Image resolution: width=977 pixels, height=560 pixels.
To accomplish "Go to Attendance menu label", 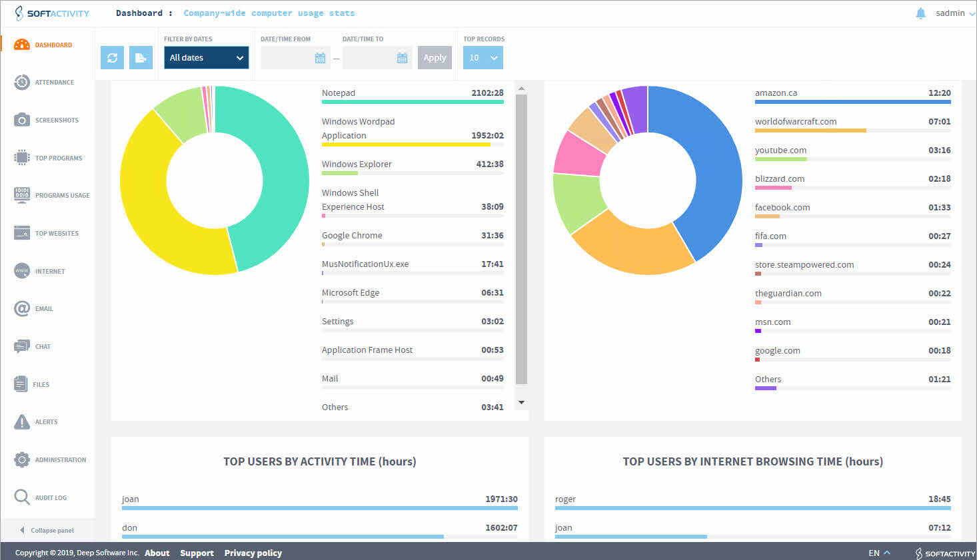I will tap(55, 83).
